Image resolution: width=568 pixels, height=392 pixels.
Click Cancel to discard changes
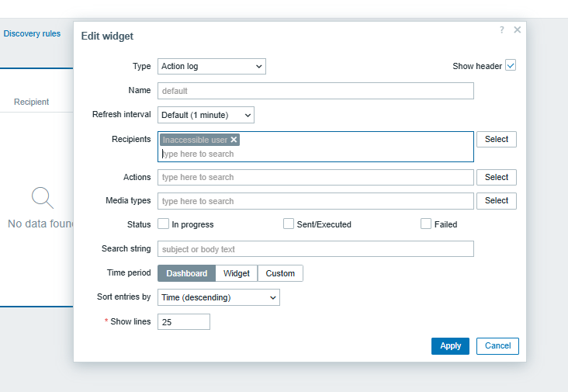(x=497, y=346)
